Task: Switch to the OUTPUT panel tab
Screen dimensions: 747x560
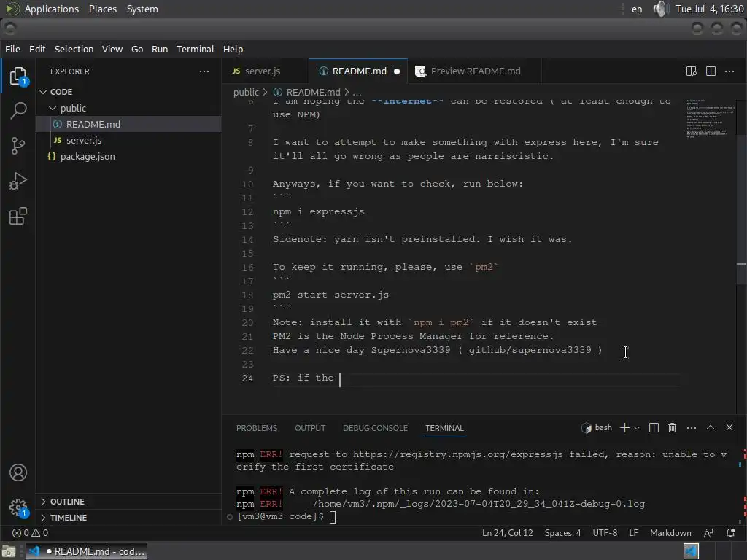Action: (310, 428)
